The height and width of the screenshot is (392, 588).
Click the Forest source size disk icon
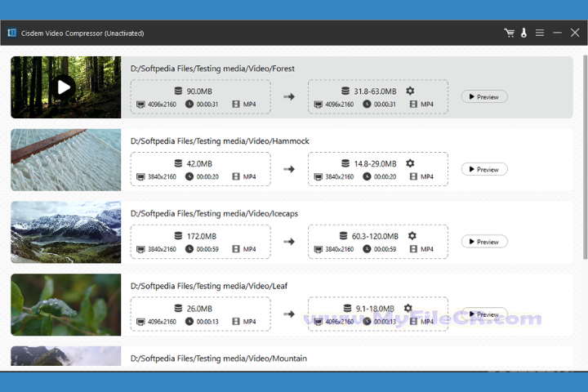[x=178, y=91]
